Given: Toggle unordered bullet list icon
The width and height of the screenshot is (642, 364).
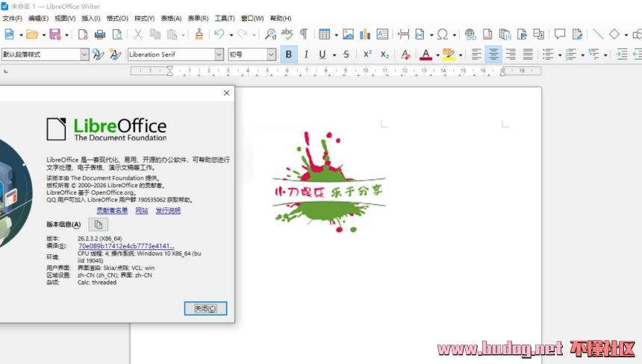Looking at the screenshot, I should coord(548,54).
